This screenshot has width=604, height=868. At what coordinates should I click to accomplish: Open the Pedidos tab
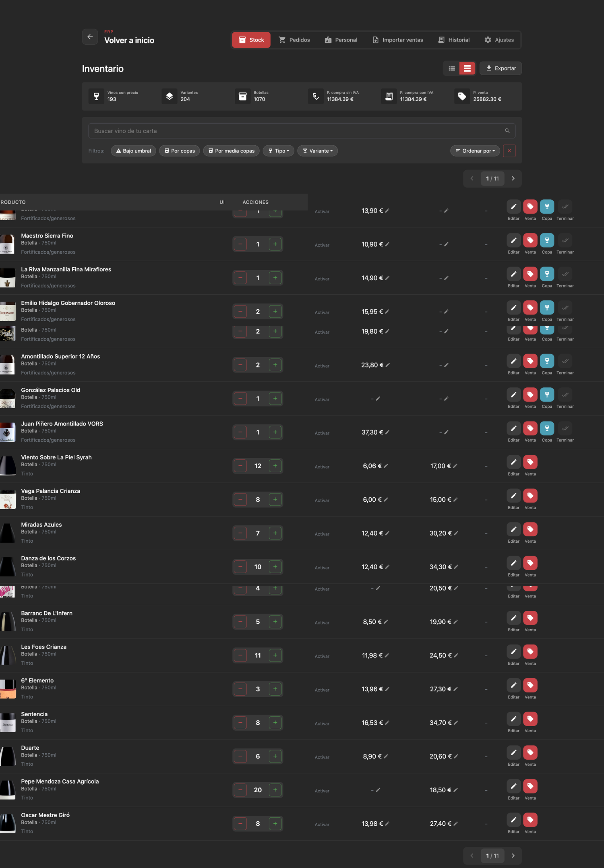(x=294, y=40)
